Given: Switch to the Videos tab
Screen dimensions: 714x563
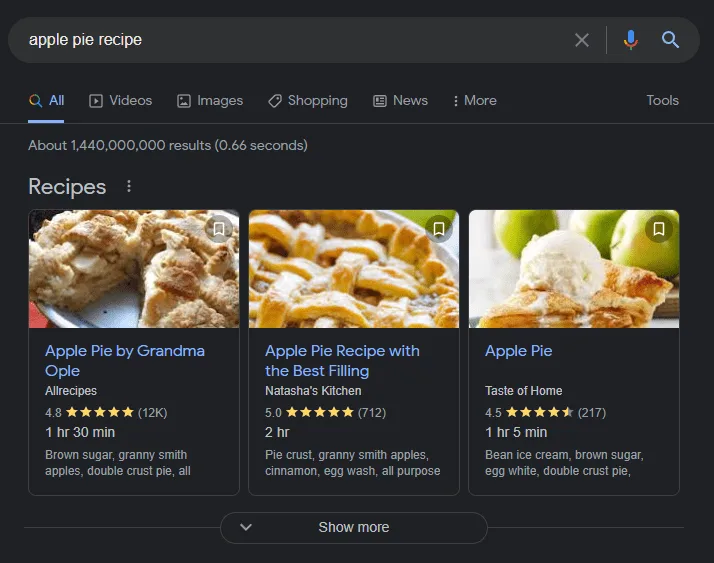Looking at the screenshot, I should pyautogui.click(x=121, y=100).
